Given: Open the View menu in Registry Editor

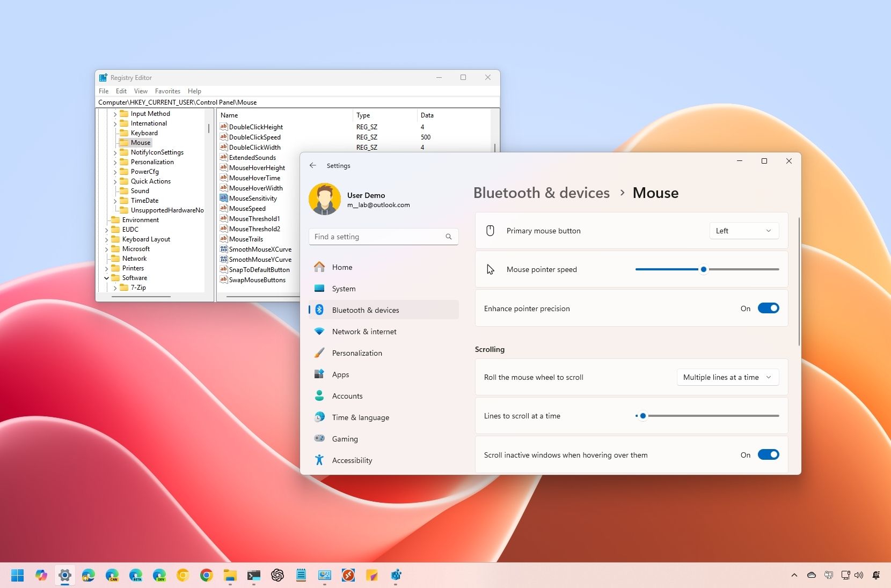Looking at the screenshot, I should pyautogui.click(x=140, y=91).
